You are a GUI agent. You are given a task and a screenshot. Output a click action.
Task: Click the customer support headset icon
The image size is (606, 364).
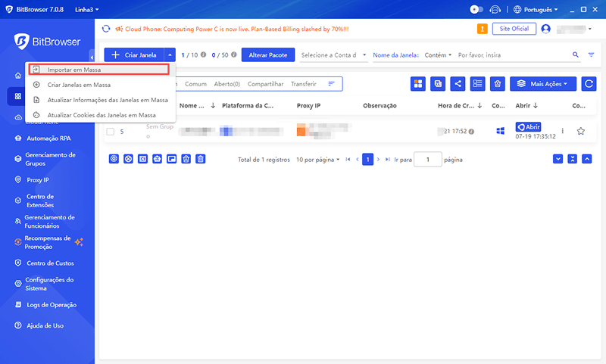[x=496, y=10]
